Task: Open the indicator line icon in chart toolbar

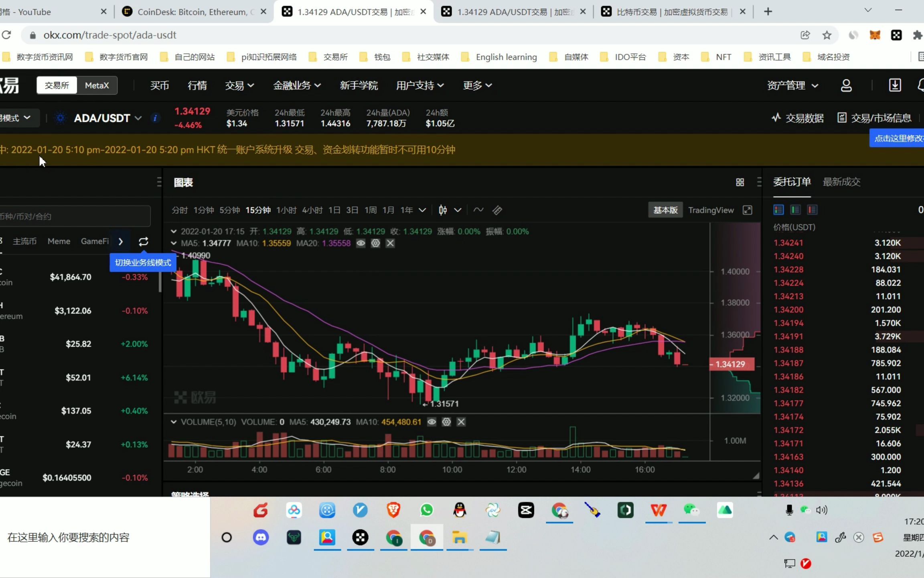Action: [x=478, y=210]
